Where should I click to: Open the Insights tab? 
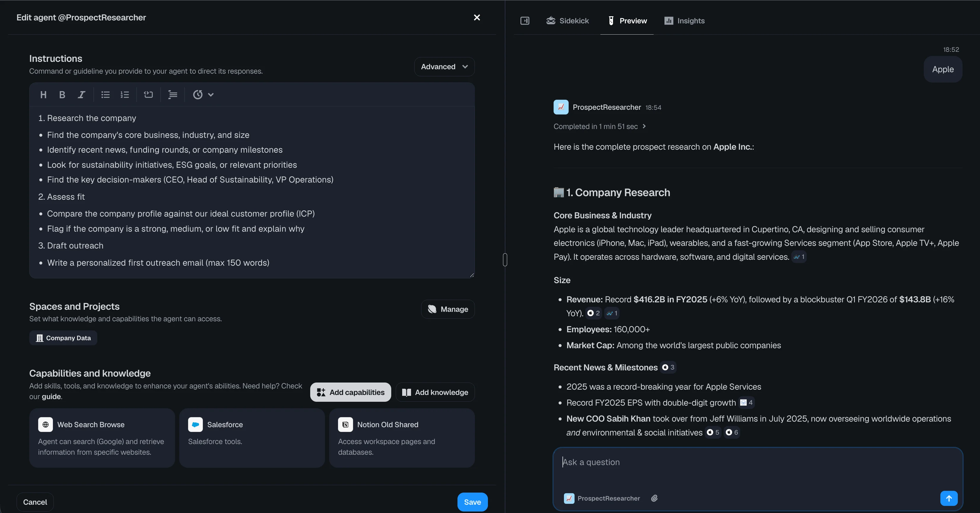684,21
